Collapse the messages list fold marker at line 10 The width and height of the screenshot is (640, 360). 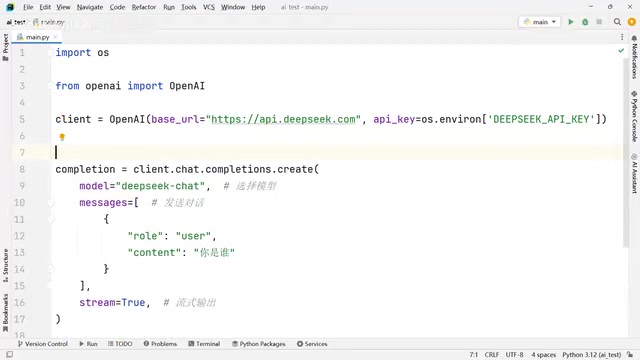pos(51,203)
